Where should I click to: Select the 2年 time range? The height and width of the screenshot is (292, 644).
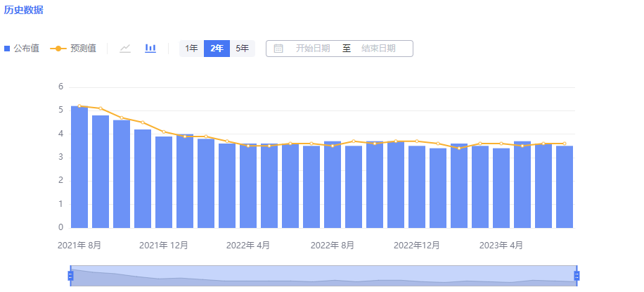point(217,49)
